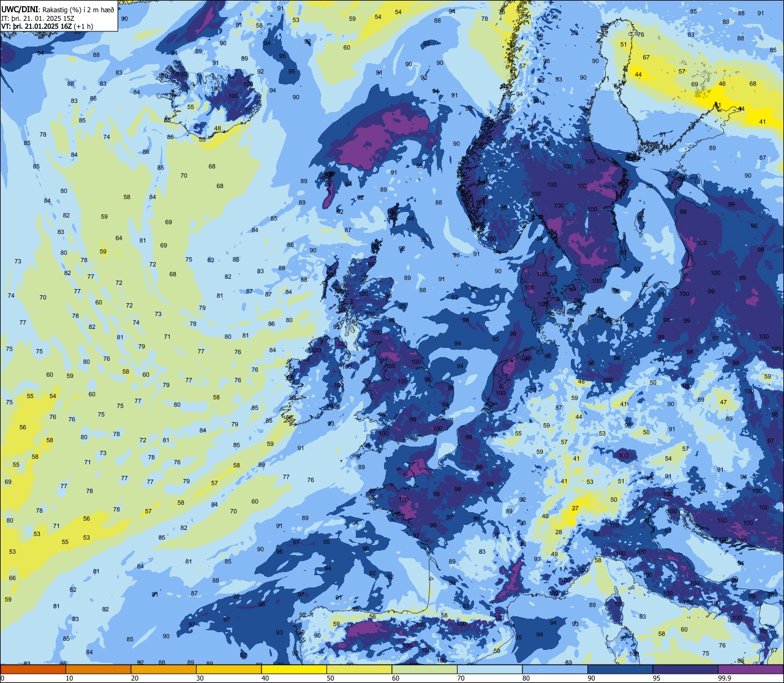The image size is (784, 683).
Task: Click legend tick label "90"
Action: (x=591, y=678)
